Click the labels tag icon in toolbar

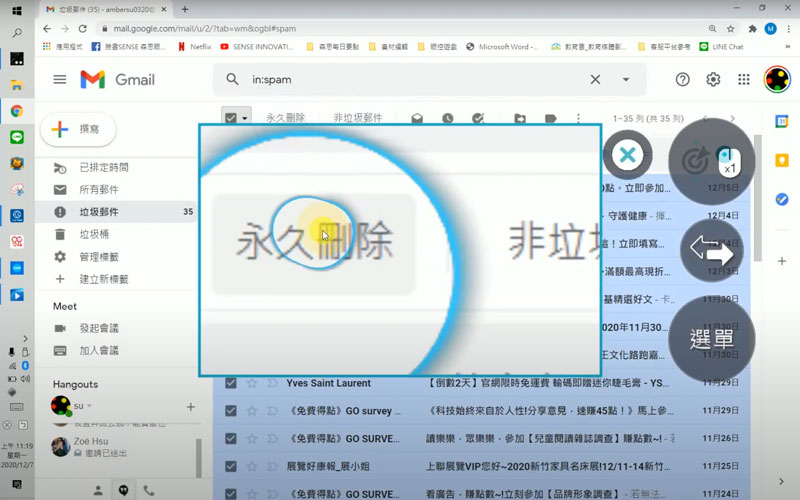[551, 118]
